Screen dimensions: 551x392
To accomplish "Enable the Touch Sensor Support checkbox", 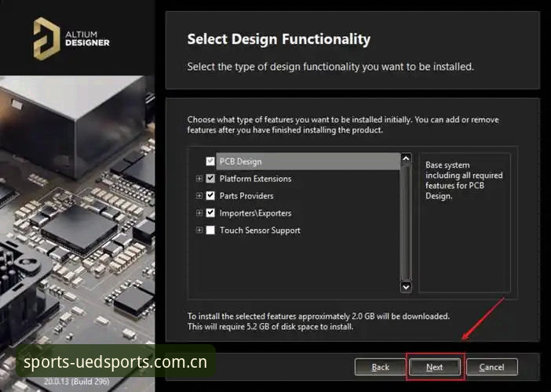I will pos(210,230).
